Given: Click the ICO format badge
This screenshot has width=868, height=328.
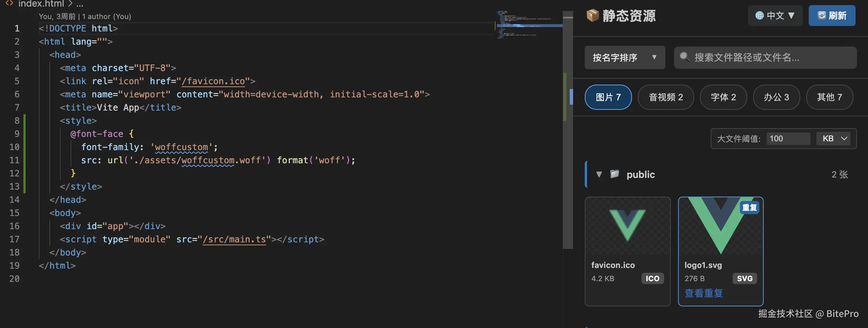Looking at the screenshot, I should 652,279.
